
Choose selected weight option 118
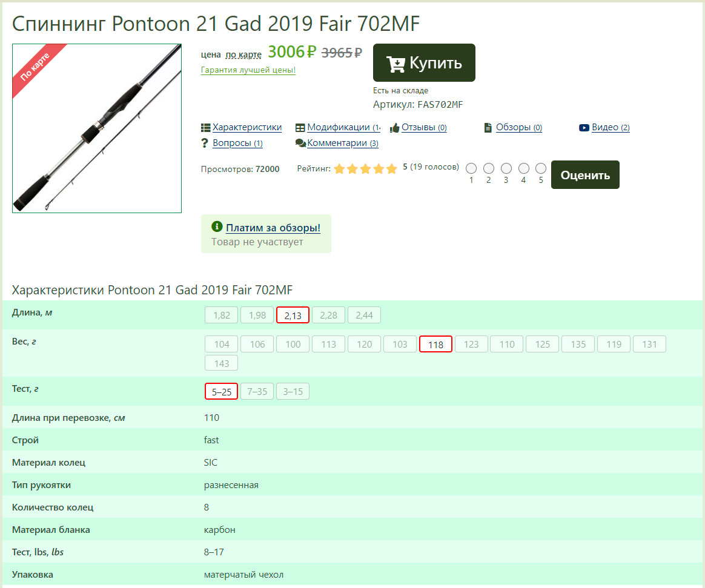point(435,345)
